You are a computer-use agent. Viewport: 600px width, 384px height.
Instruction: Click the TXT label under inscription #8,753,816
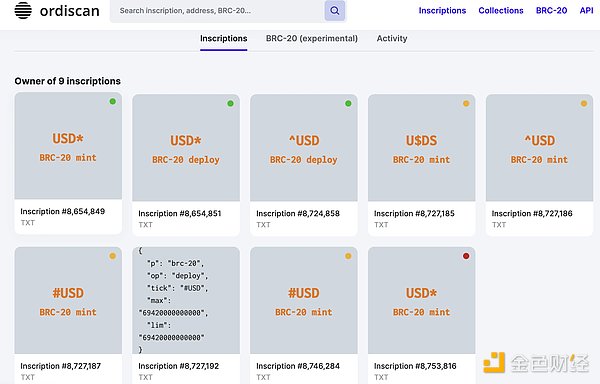[x=381, y=377]
